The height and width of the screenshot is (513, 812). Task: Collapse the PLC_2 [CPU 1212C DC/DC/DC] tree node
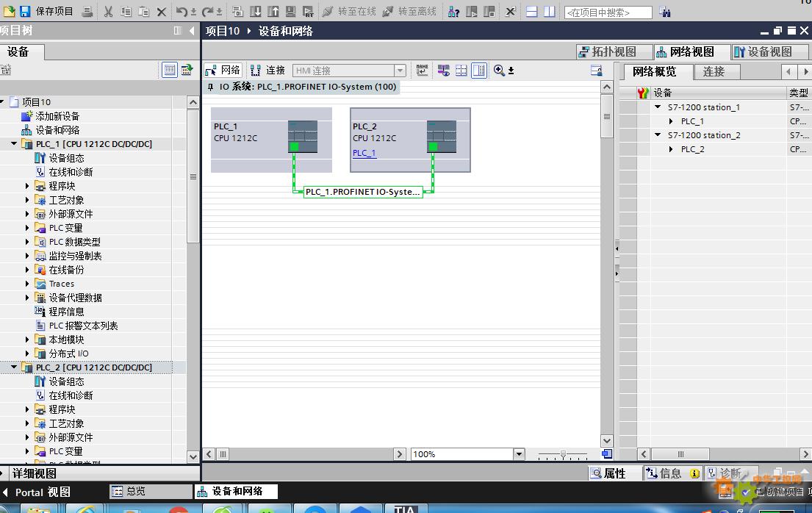pos(14,367)
